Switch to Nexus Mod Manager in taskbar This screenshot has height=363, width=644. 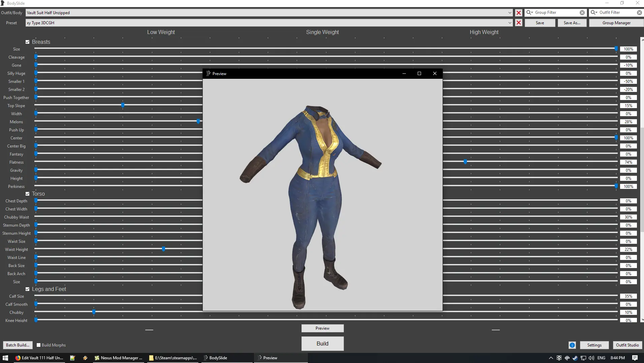point(119,358)
